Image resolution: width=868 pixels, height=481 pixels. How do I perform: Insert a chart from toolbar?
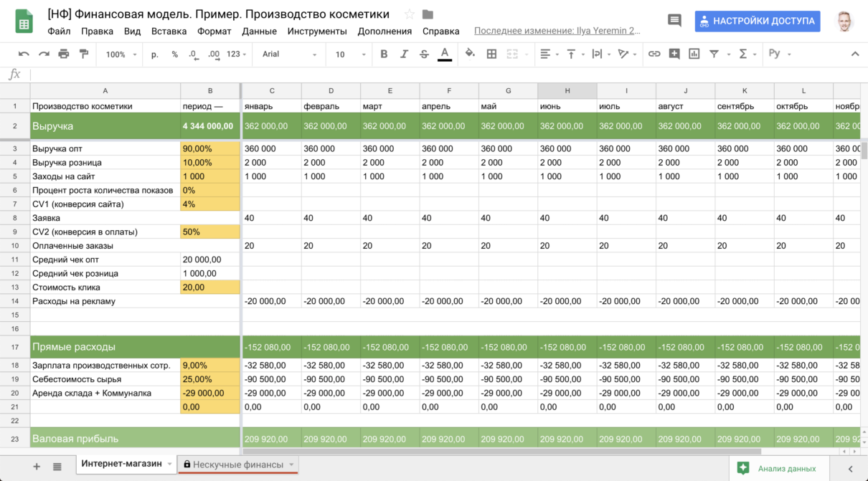(x=694, y=54)
